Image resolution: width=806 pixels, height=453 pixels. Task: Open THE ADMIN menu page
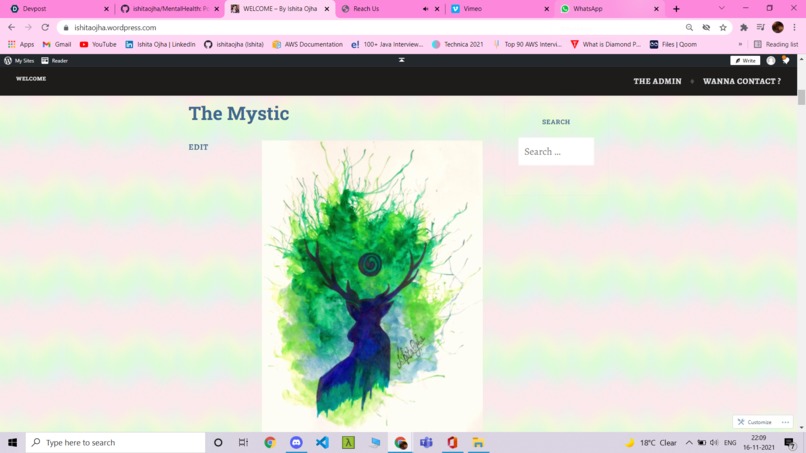[x=657, y=81]
